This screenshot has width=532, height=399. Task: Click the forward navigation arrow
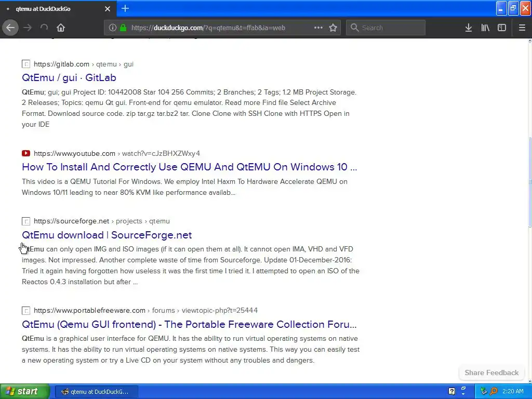[28, 28]
